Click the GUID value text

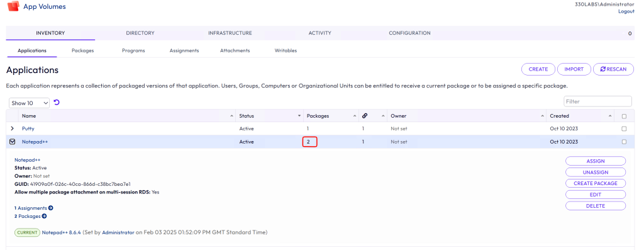coord(80,184)
